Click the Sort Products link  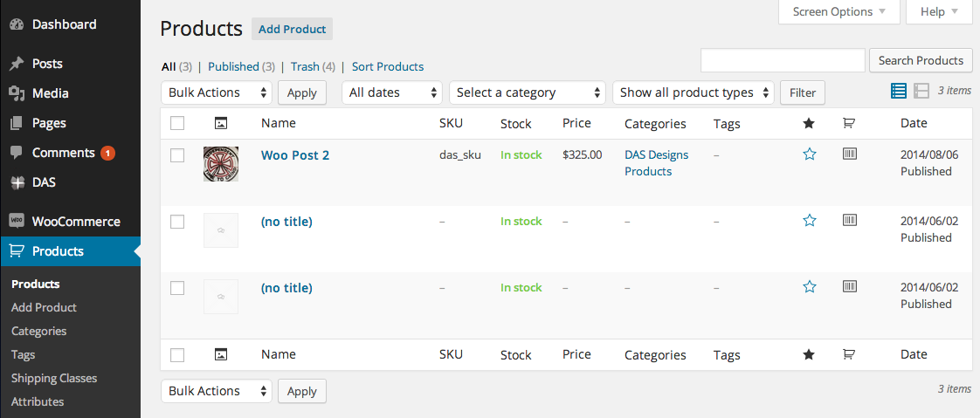(388, 66)
